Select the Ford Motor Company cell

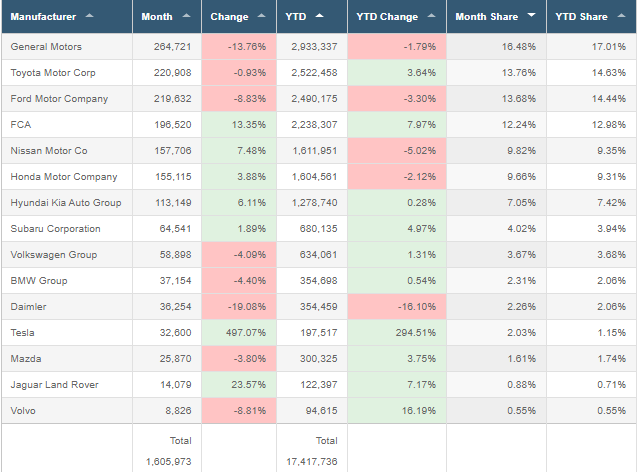(67, 99)
